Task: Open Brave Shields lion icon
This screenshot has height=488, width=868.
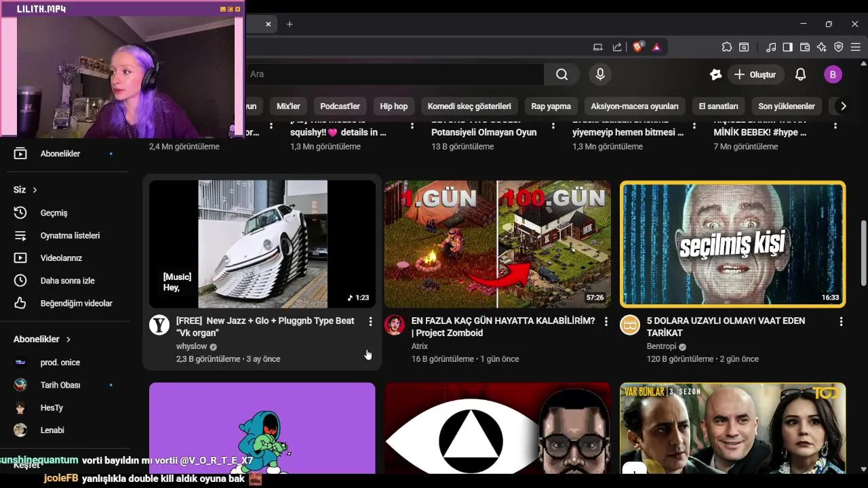Action: tap(638, 47)
